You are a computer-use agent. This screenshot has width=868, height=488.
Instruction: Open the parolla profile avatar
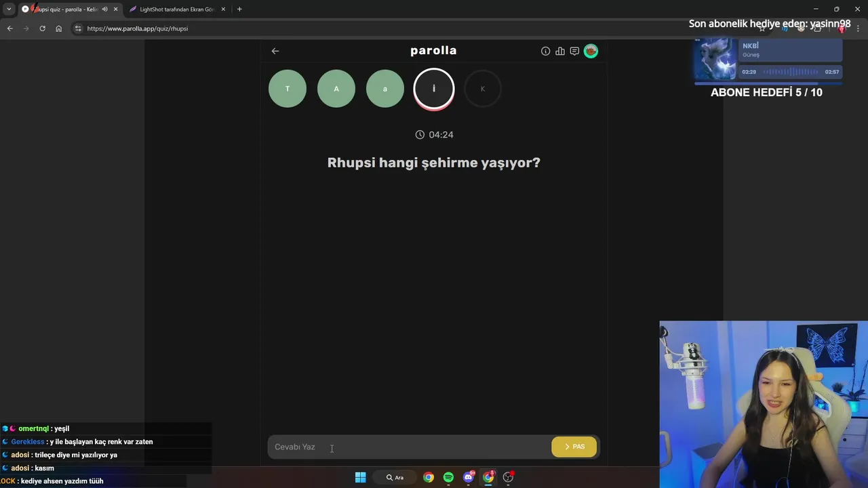pos(591,51)
